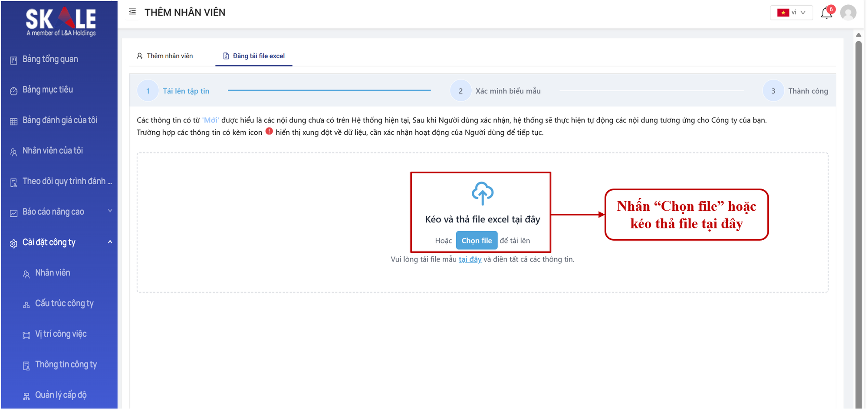Switch to the Thêm nhân viên tab
The height and width of the screenshot is (411, 868).
[165, 56]
